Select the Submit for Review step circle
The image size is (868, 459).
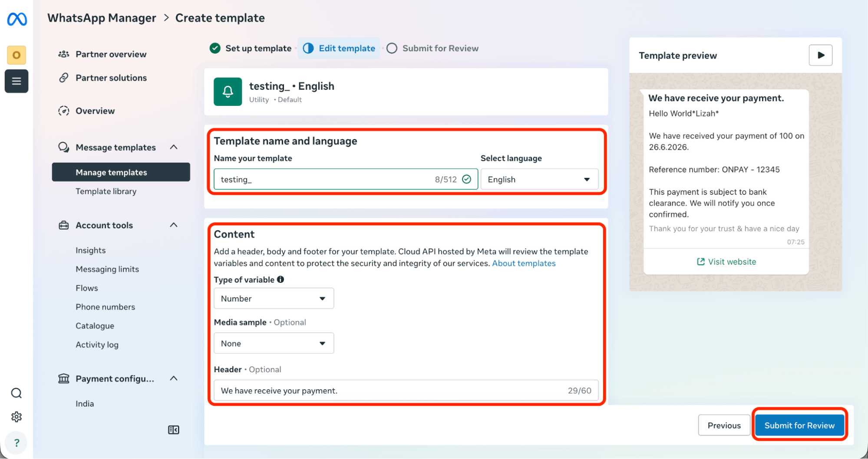392,48
